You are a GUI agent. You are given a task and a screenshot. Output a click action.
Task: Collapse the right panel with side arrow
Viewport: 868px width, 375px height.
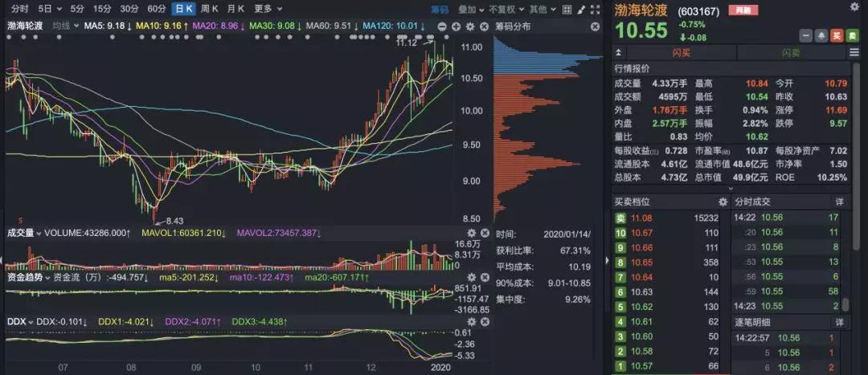click(607, 259)
